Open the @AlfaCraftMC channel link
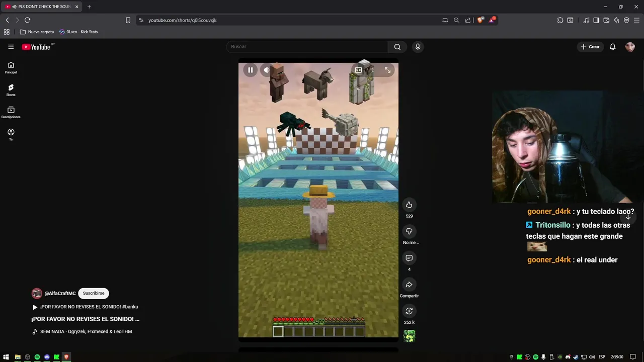Viewport: 644px width, 362px height. point(60,293)
